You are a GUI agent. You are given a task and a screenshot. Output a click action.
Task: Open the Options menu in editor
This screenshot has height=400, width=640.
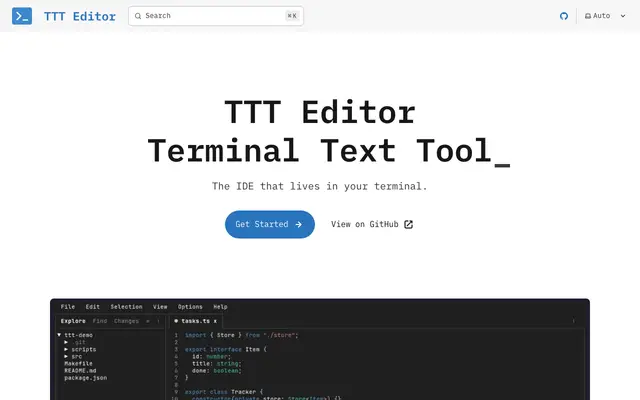(190, 307)
